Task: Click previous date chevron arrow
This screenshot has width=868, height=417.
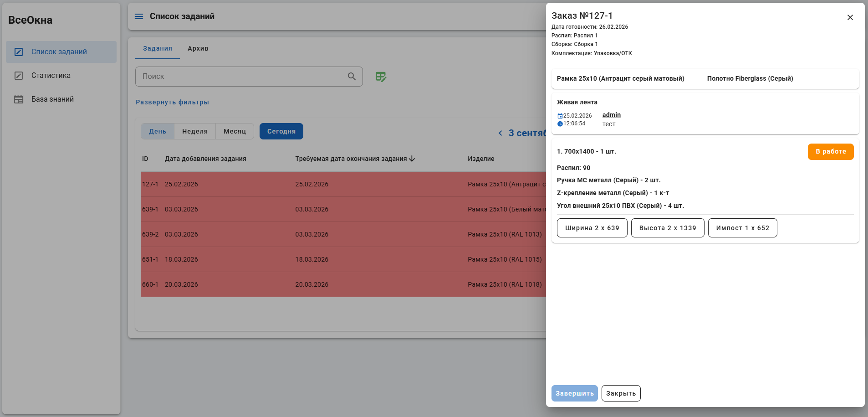Action: tap(500, 133)
